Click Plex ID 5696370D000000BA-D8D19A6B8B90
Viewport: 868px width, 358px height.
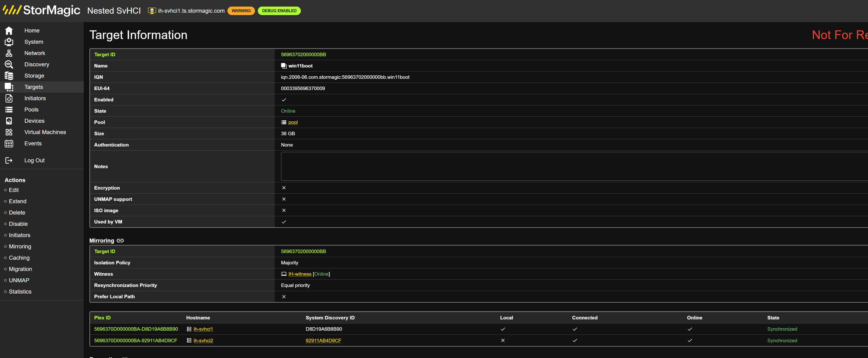click(x=136, y=329)
